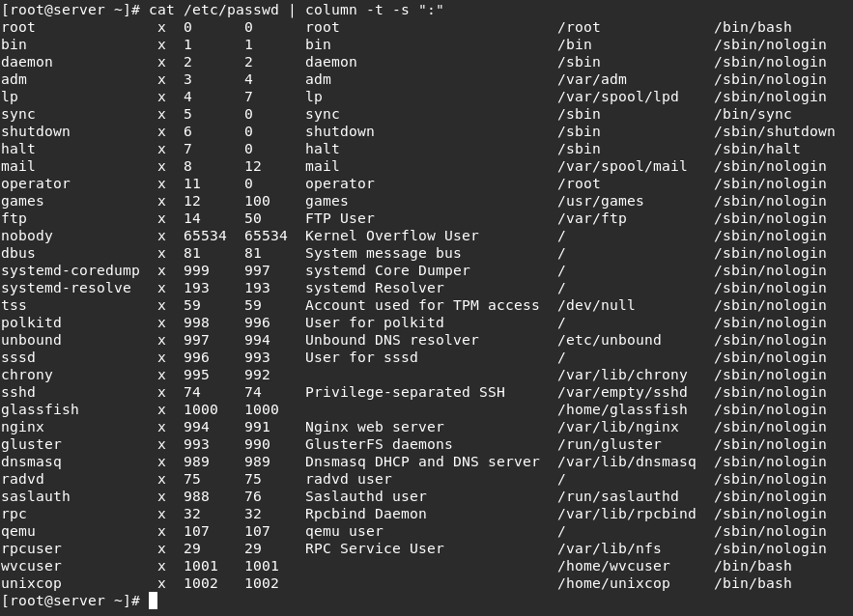853x616 pixels.
Task: Click the '/bin/sync' shell entry
Action: point(753,114)
